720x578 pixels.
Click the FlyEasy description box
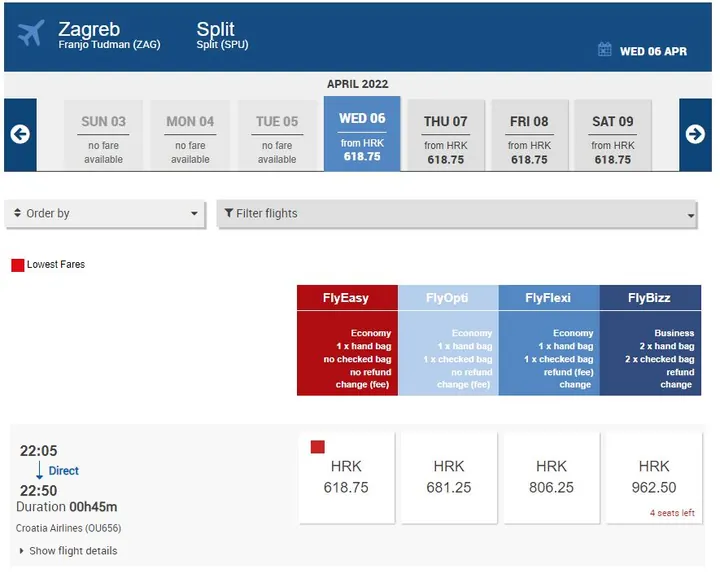(347, 353)
